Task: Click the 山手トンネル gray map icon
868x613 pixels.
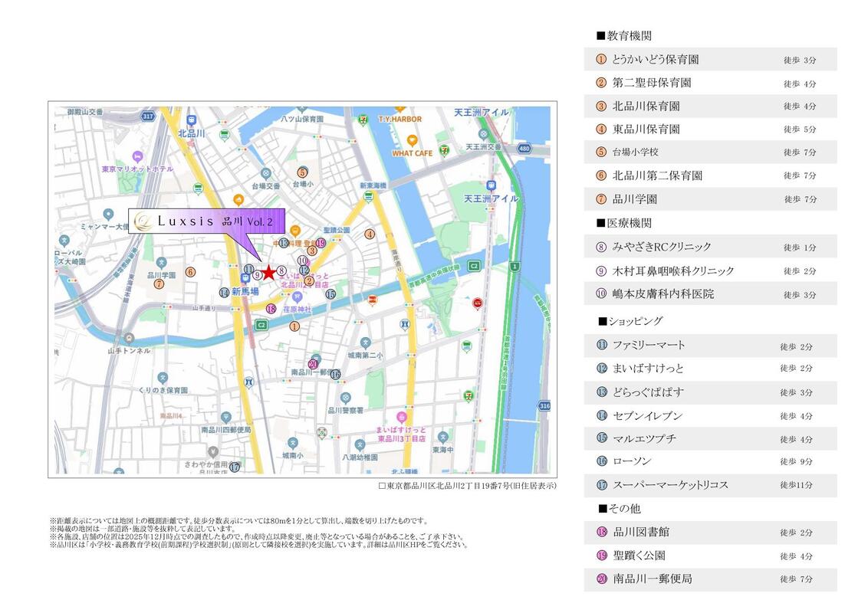Action: pos(129,337)
